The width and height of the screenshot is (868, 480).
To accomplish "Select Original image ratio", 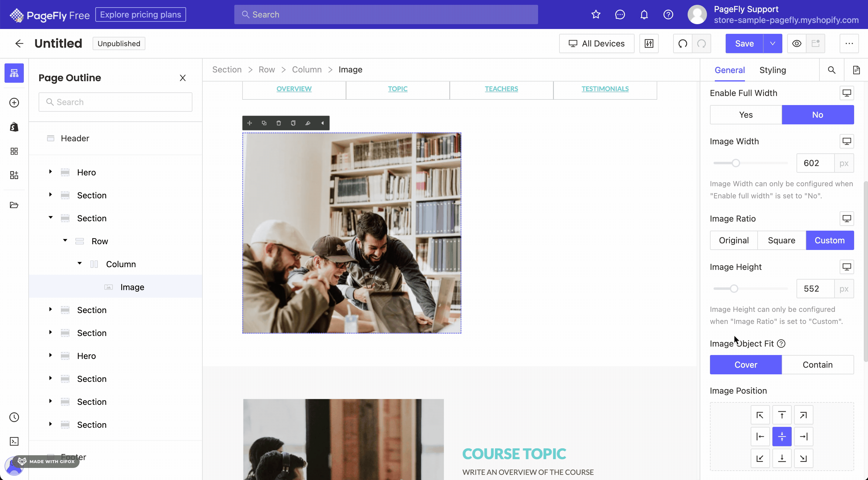I will pyautogui.click(x=733, y=240).
